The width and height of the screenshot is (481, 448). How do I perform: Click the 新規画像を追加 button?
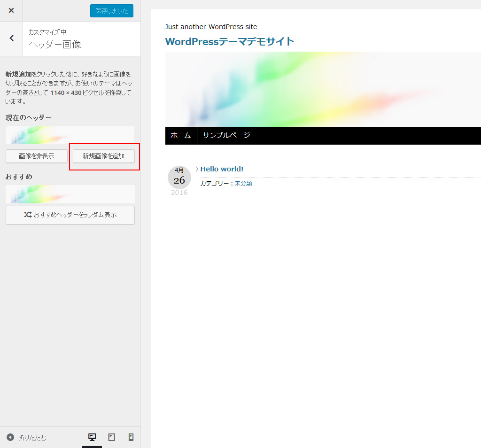[104, 156]
